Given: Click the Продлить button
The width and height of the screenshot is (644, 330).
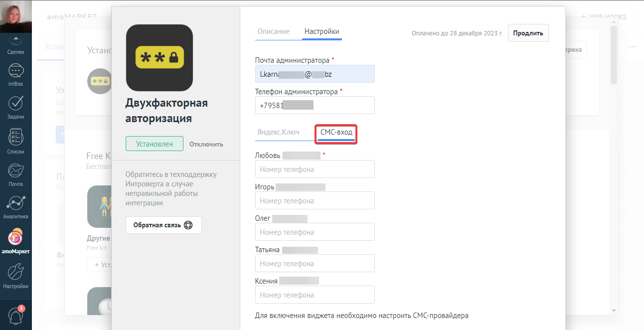Looking at the screenshot, I should click(x=528, y=33).
